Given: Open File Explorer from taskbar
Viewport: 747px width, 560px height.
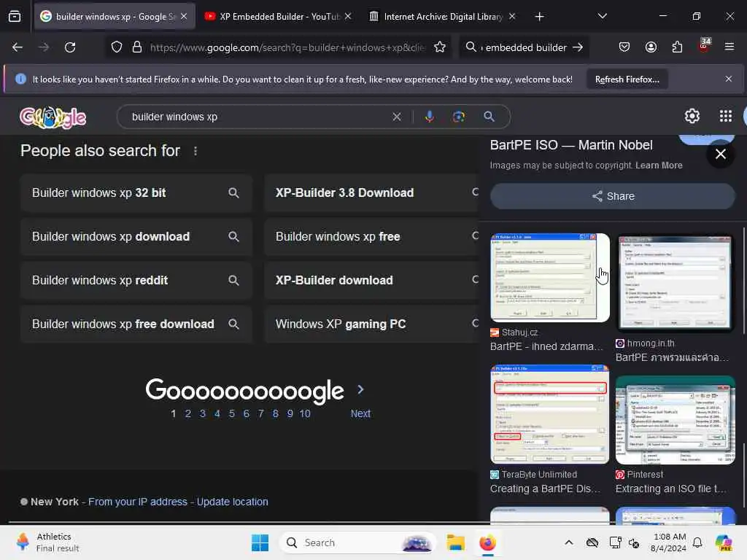Looking at the screenshot, I should point(455,542).
